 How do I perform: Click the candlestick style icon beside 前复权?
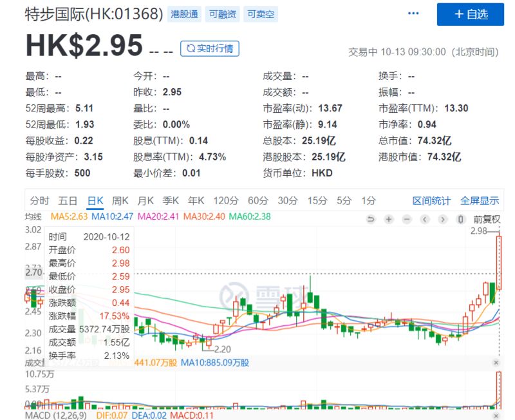[461, 219]
